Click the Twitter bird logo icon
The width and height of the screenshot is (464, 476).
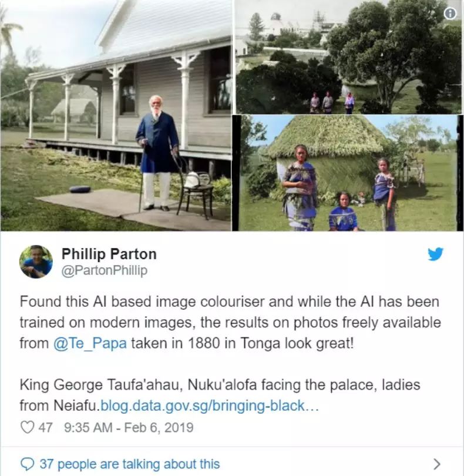pyautogui.click(x=435, y=254)
